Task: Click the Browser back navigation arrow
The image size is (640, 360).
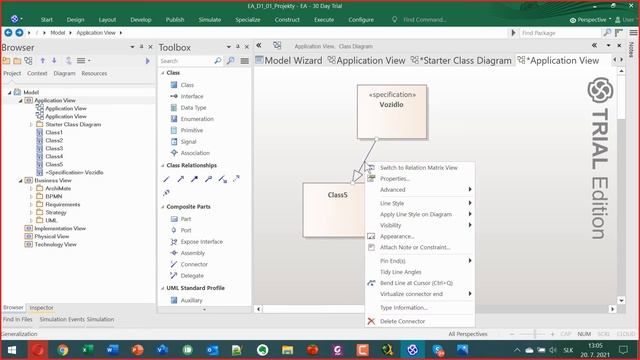Action: [8, 33]
